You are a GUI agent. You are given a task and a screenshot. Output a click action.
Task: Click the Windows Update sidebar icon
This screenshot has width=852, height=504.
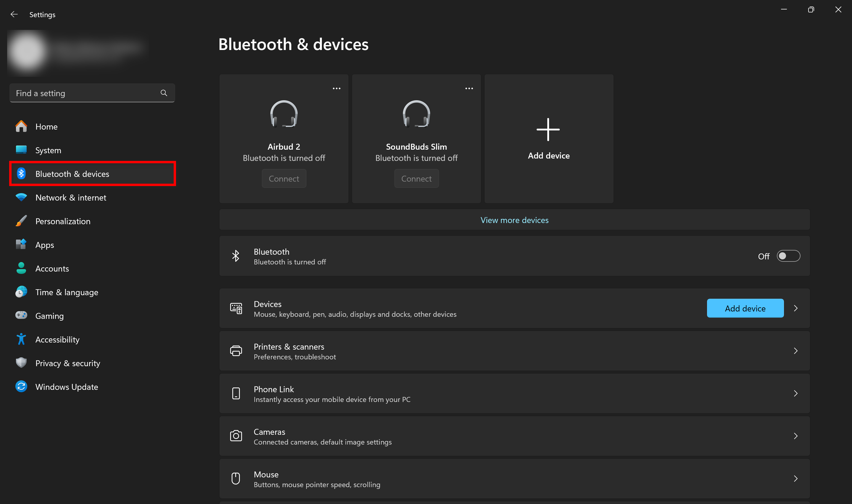point(21,387)
